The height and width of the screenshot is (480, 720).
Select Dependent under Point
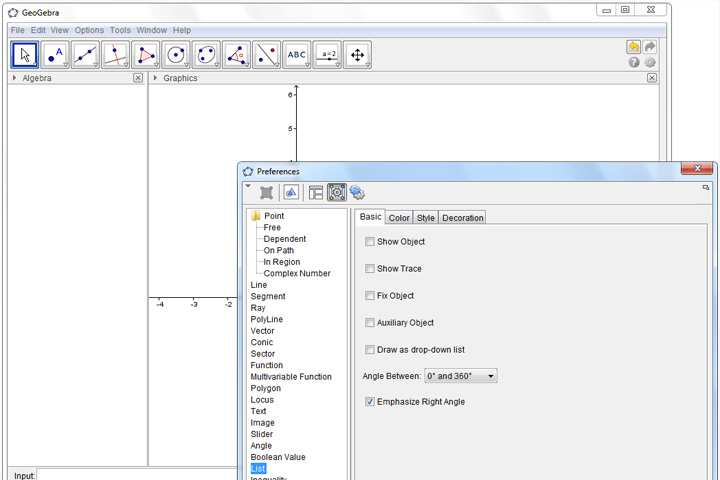coord(285,239)
